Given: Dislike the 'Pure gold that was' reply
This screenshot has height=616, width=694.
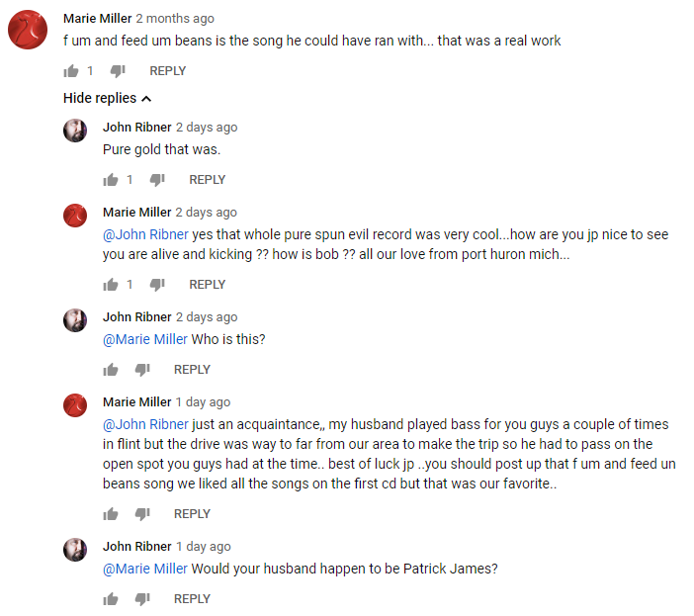Looking at the screenshot, I should click(x=156, y=180).
